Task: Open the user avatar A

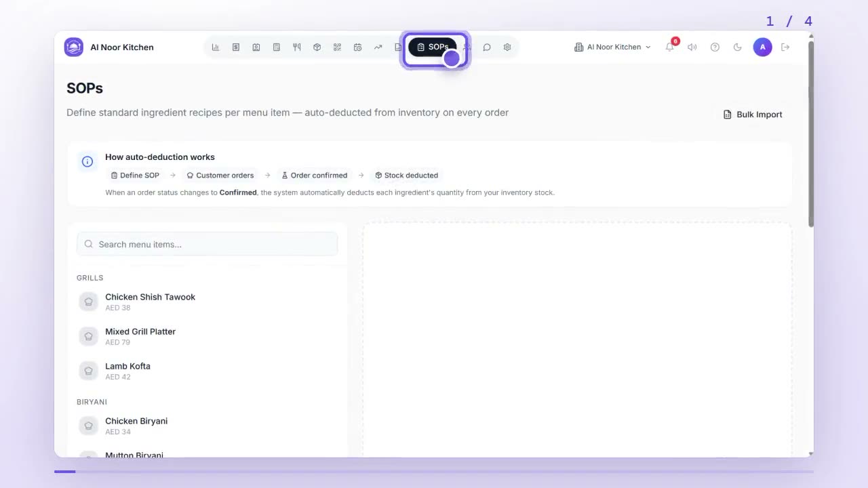Action: 762,47
